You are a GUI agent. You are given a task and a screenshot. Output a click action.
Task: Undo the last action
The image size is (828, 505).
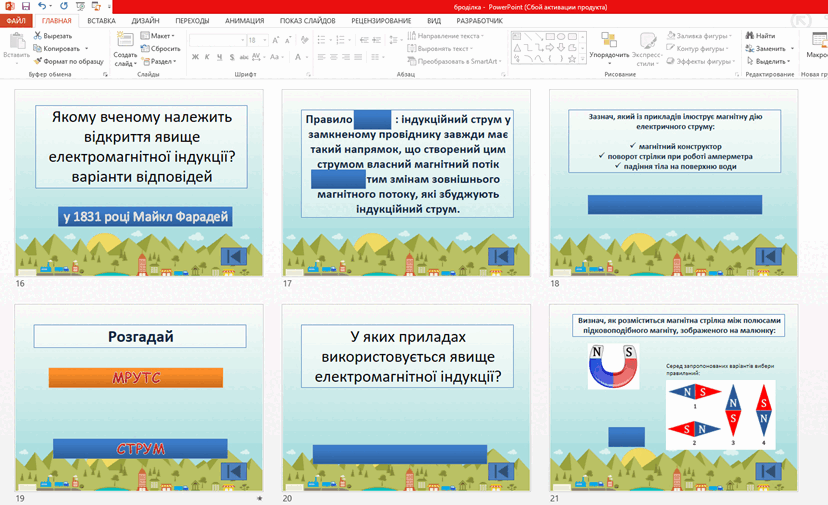[42, 6]
